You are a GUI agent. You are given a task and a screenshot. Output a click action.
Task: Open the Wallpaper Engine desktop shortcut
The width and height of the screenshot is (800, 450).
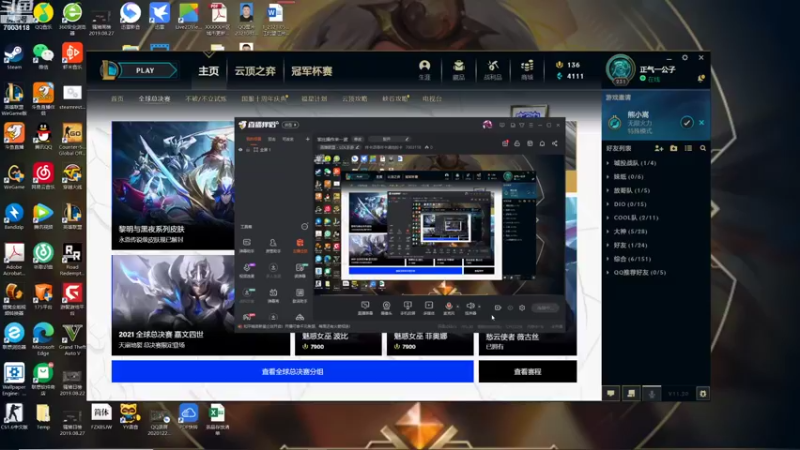(14, 379)
